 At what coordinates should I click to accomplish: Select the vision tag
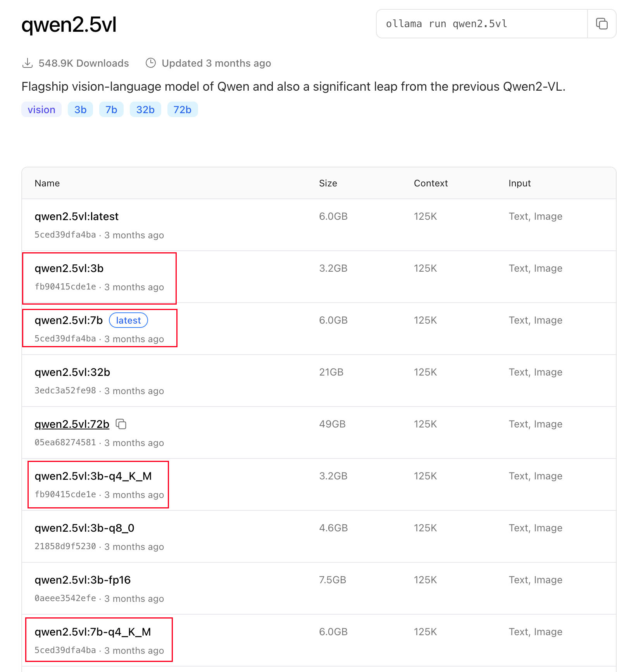[41, 110]
